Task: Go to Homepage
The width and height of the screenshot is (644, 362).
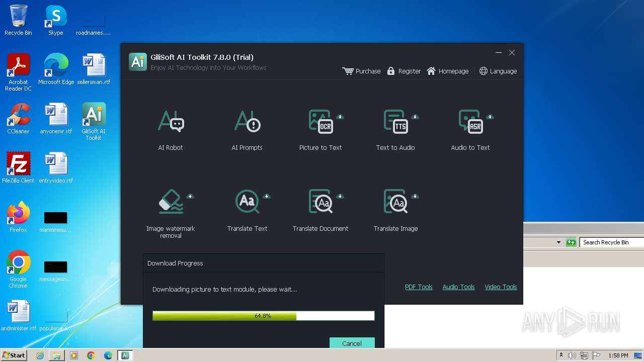Action: click(447, 71)
